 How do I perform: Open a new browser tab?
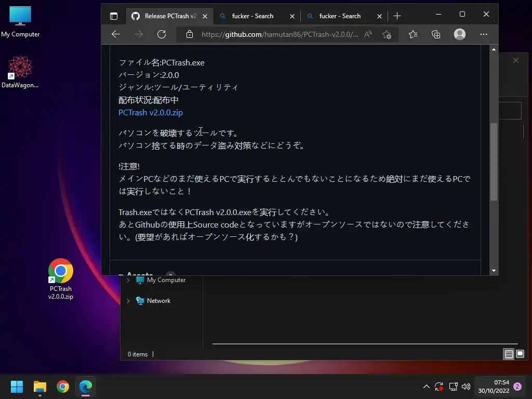click(x=397, y=16)
